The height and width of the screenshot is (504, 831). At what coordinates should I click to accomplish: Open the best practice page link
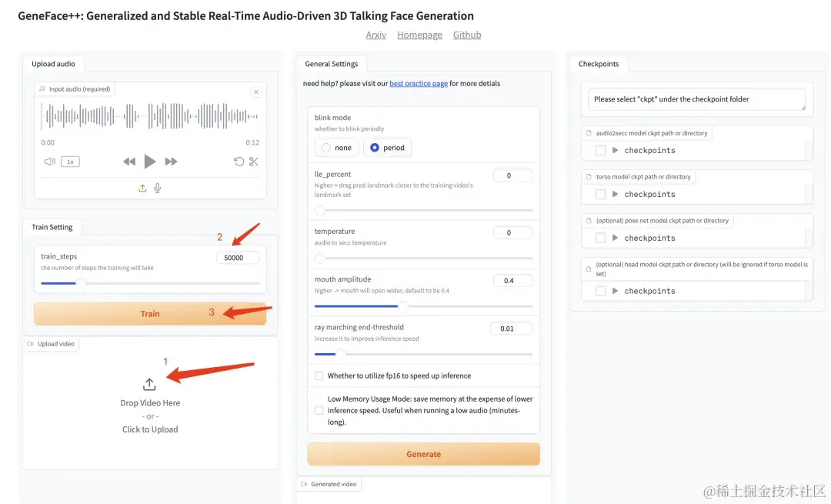419,83
